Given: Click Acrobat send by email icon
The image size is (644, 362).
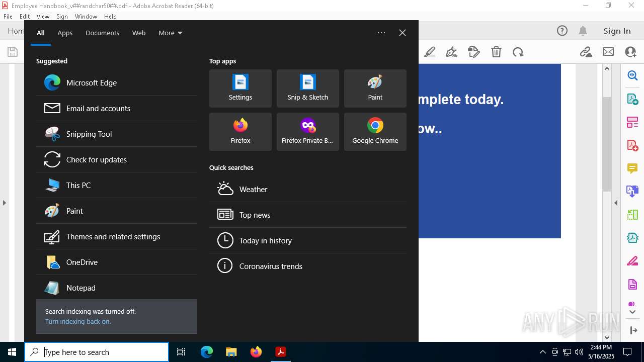Looking at the screenshot, I should click(608, 52).
